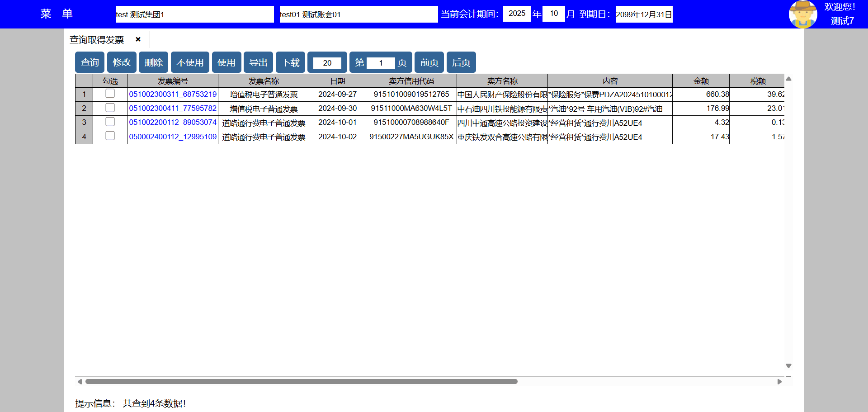Tick the checkbox for row 2
This screenshot has height=412, width=868.
click(x=110, y=108)
